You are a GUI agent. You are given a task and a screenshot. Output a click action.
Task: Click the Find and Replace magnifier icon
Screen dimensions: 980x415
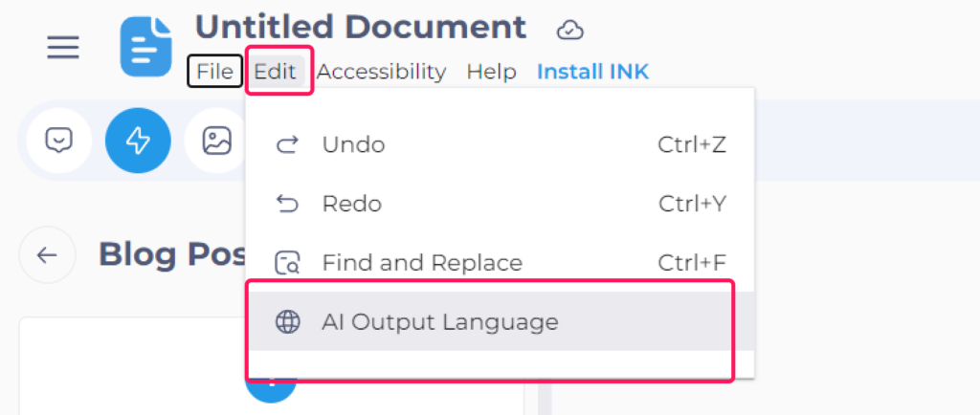[287, 263]
